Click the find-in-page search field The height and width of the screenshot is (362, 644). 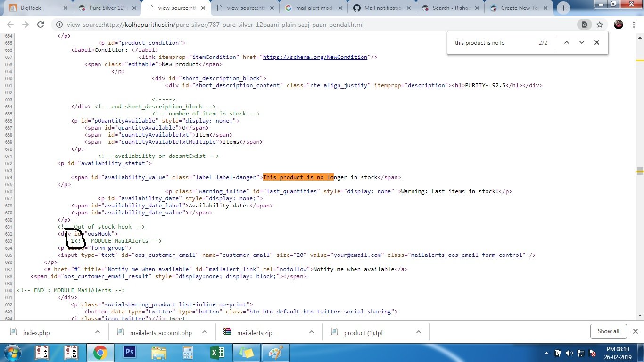click(493, 43)
